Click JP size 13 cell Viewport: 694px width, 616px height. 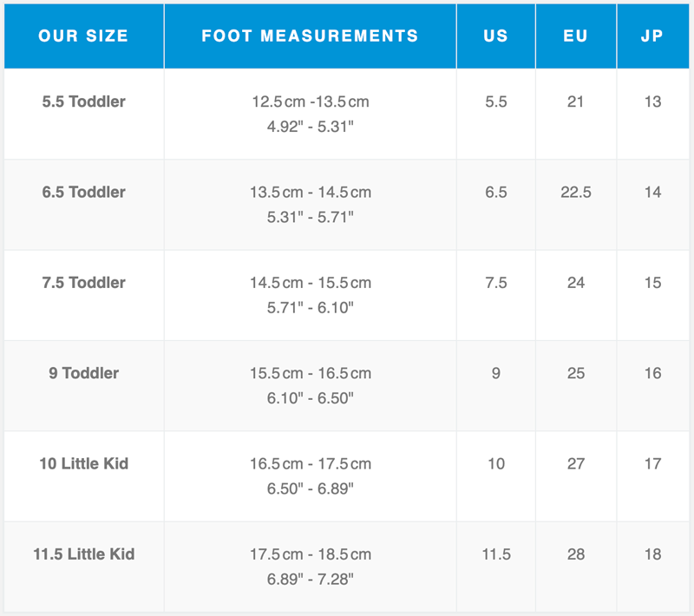point(652,102)
